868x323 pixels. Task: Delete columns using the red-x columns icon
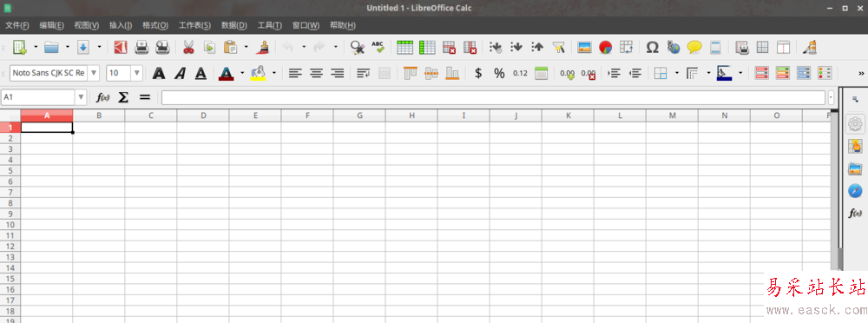pos(470,48)
